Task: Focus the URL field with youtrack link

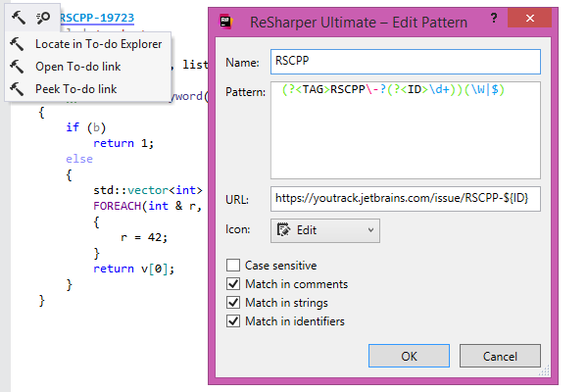Action: click(x=406, y=199)
